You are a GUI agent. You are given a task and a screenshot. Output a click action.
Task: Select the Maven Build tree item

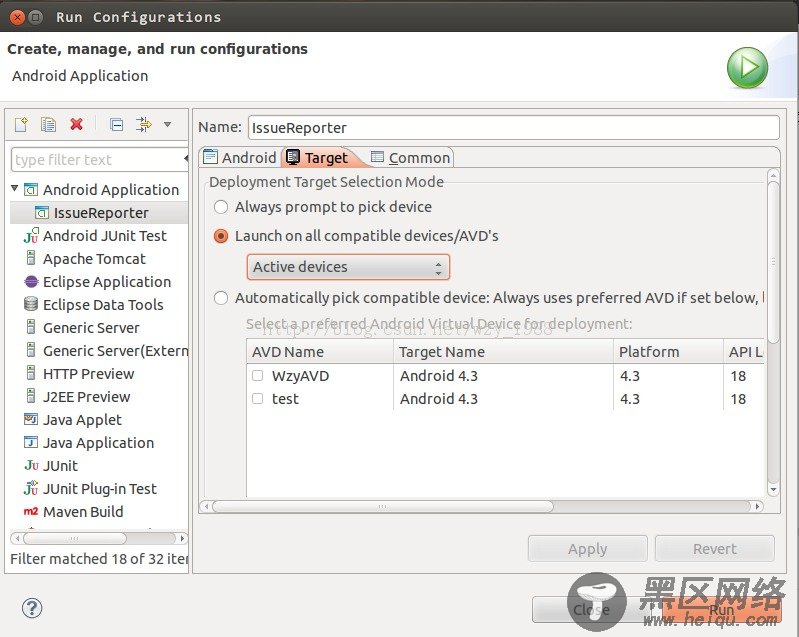[x=83, y=512]
